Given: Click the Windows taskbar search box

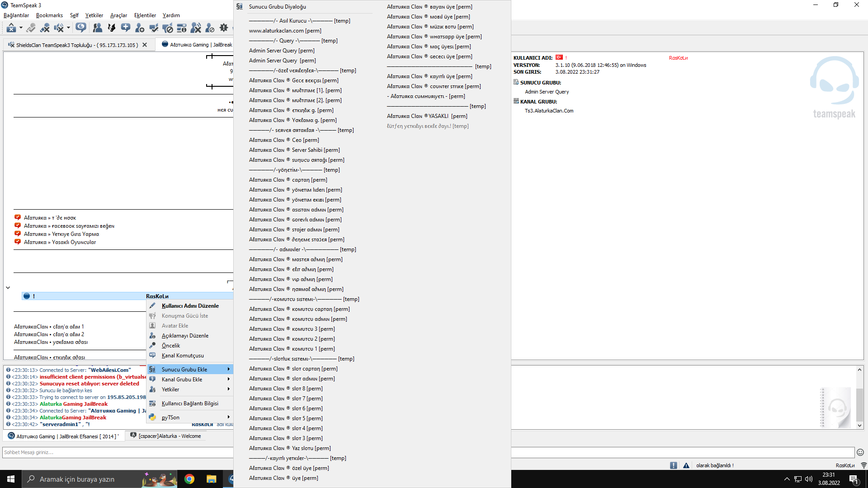Looking at the screenshot, I should (x=99, y=479).
